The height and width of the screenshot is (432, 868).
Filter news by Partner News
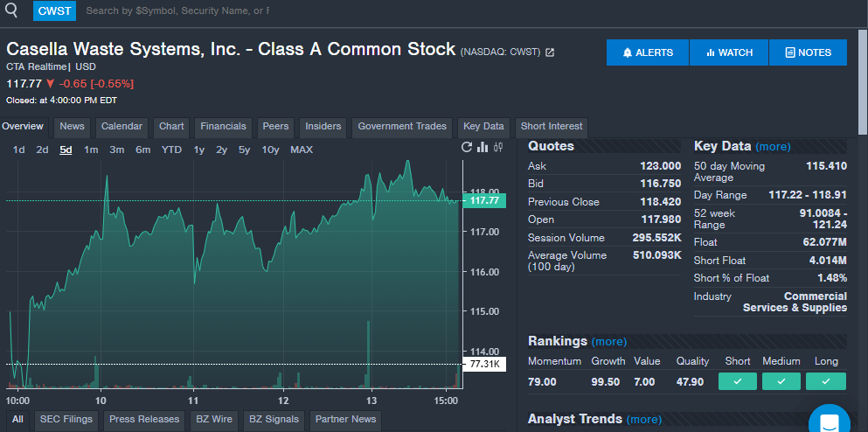coord(345,419)
